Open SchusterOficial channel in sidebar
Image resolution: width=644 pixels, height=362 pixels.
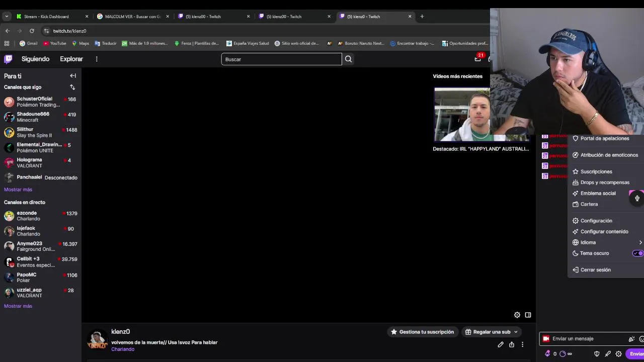(x=41, y=102)
